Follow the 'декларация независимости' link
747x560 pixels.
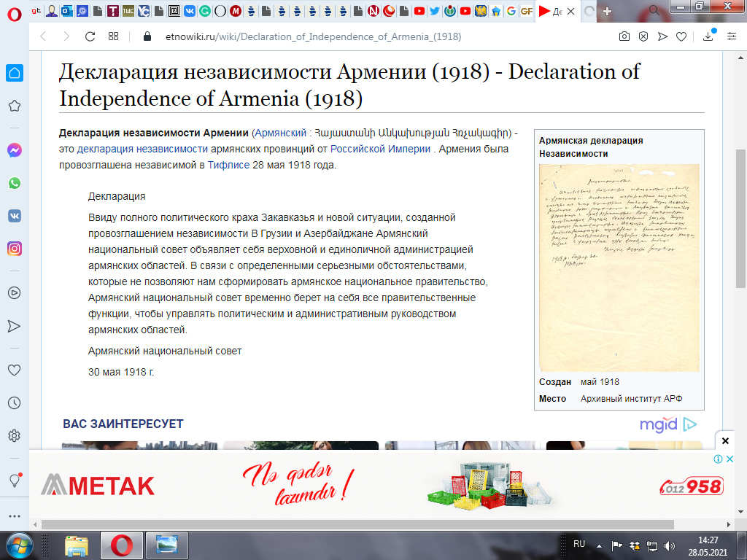tap(142, 149)
